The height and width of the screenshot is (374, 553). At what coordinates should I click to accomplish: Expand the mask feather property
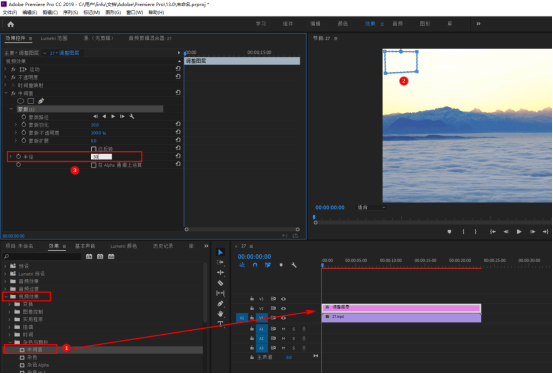[16, 125]
